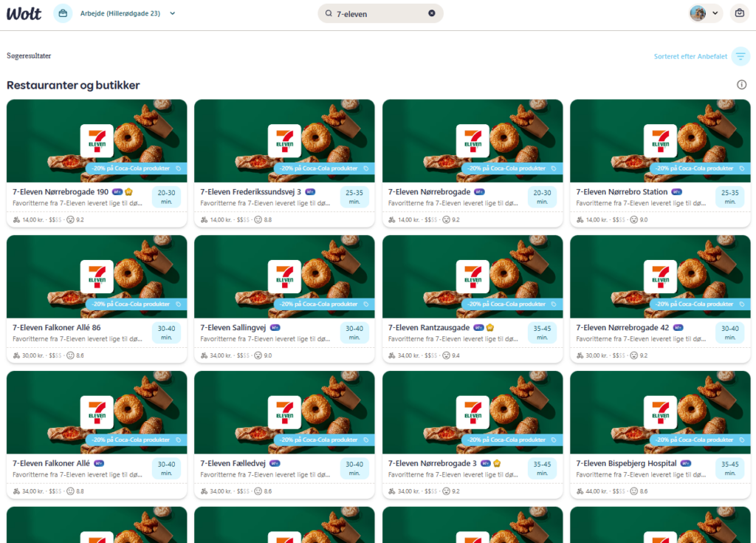This screenshot has width=756, height=543.
Task: Click the Wolt logo
Action: (x=24, y=13)
